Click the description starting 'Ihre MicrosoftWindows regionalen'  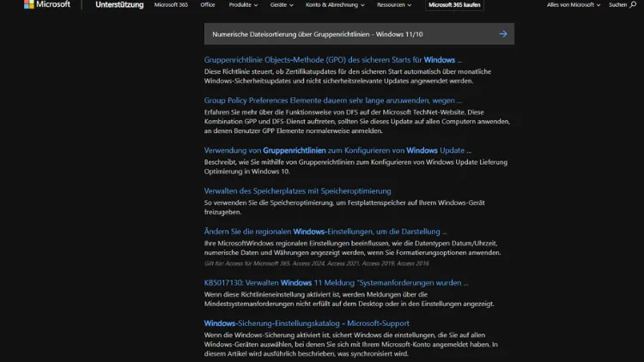(x=352, y=248)
